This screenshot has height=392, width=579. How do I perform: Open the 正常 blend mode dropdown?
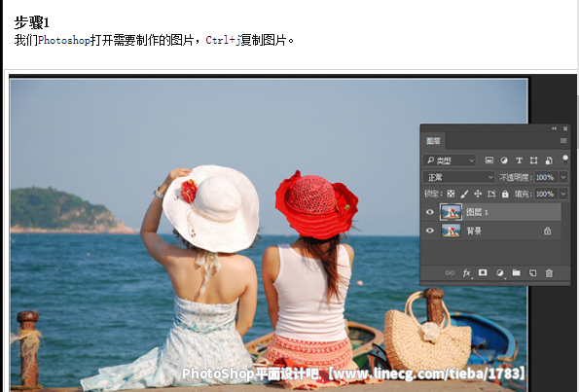click(458, 177)
